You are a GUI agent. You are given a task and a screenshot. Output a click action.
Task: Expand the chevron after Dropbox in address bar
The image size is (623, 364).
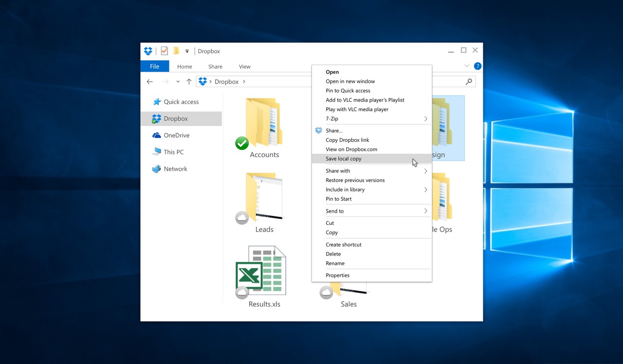[244, 82]
